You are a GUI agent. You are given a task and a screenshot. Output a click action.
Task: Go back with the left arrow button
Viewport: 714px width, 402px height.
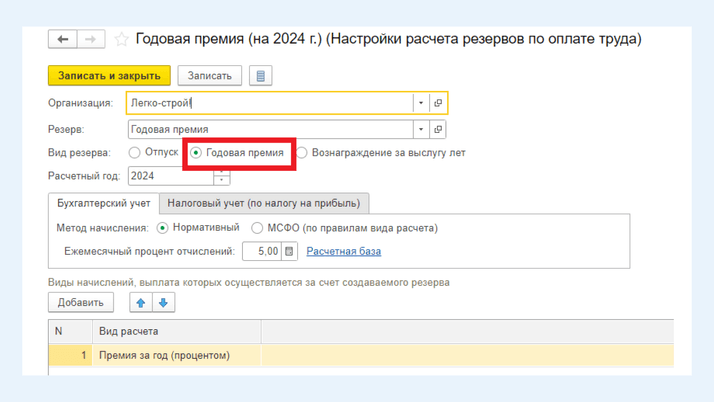tap(63, 39)
